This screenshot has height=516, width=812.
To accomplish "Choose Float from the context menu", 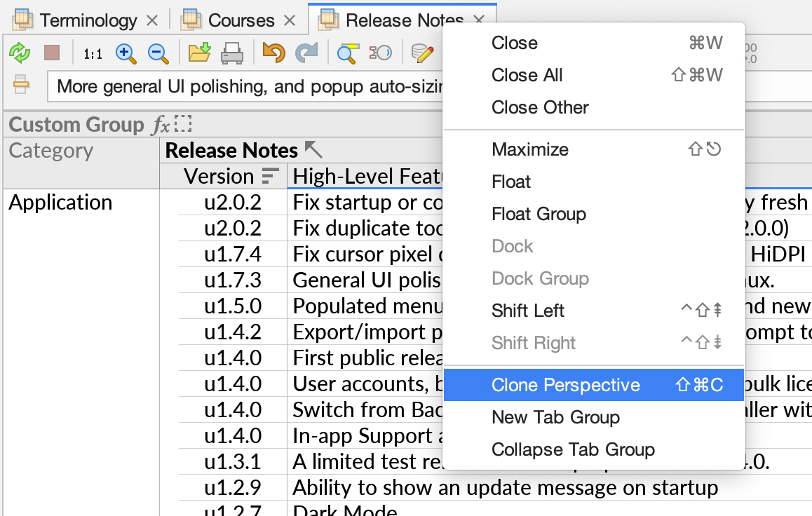I will pyautogui.click(x=511, y=182).
